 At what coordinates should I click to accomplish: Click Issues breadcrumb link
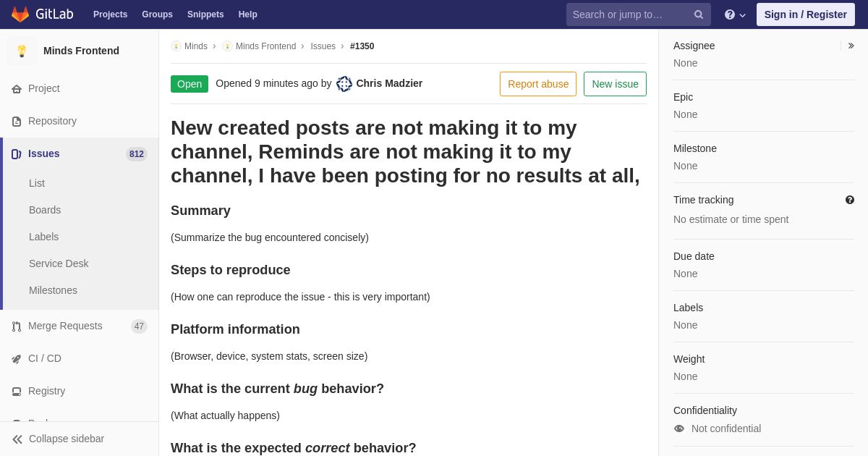tap(323, 46)
